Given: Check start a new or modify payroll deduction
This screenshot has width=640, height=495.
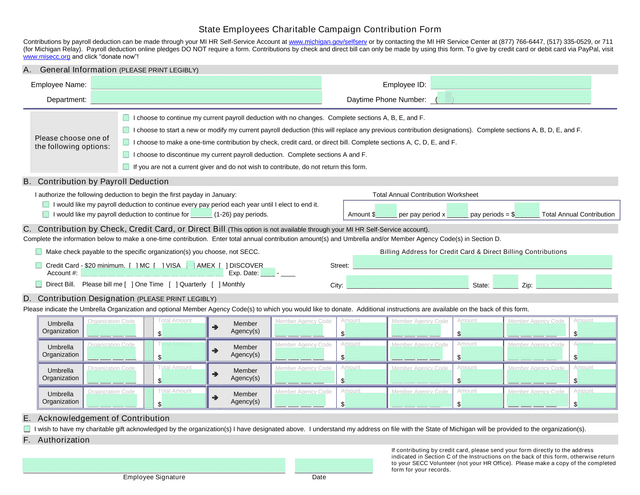Looking at the screenshot, I should tap(126, 130).
